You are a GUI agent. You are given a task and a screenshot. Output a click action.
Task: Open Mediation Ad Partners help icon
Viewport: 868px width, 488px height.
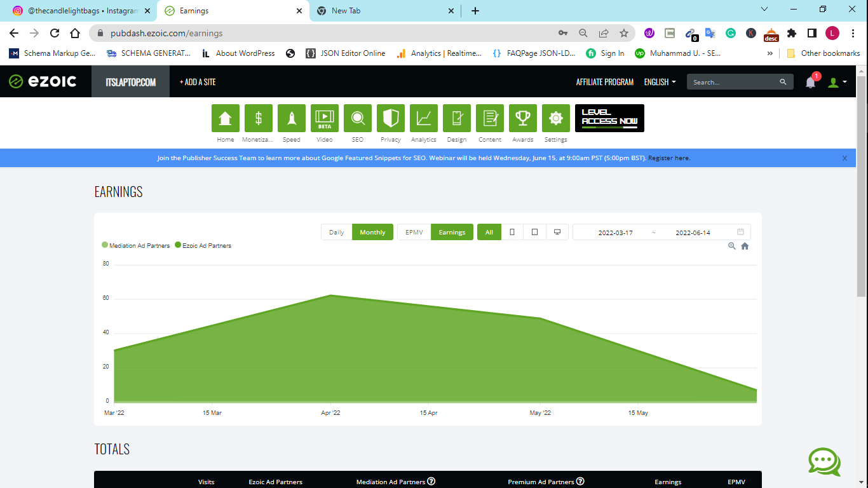tap(431, 482)
